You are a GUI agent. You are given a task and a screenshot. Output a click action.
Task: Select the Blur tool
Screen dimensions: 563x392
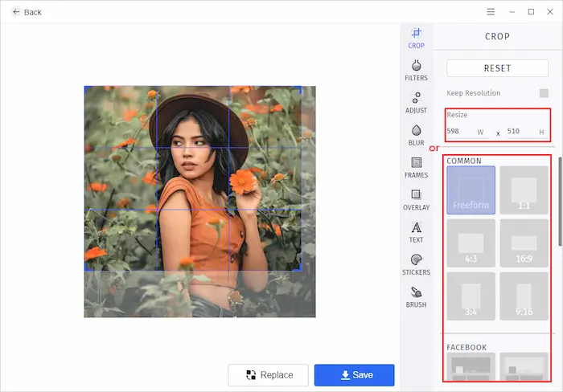coord(416,135)
